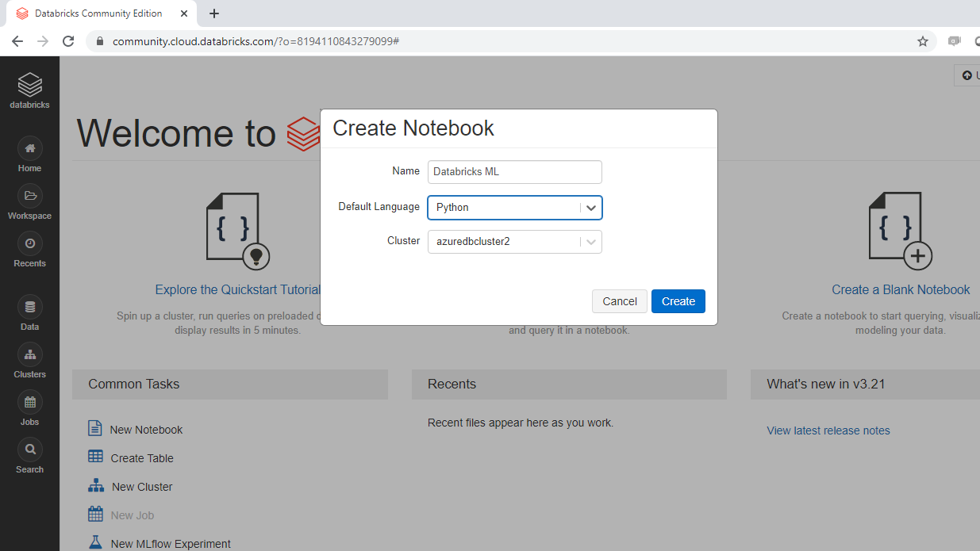Image resolution: width=980 pixels, height=551 pixels.
Task: Open the azuredbcluster2 Cluster dropdown arrow
Action: pyautogui.click(x=590, y=242)
